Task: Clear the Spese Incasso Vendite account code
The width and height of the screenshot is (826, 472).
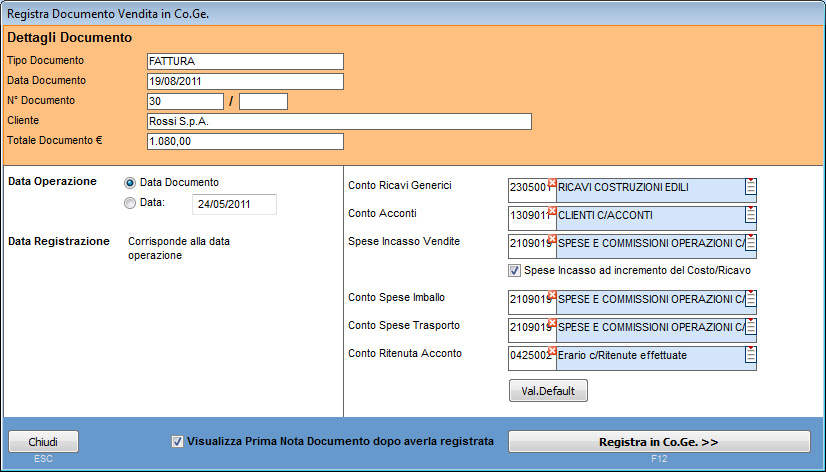Action: point(551,238)
